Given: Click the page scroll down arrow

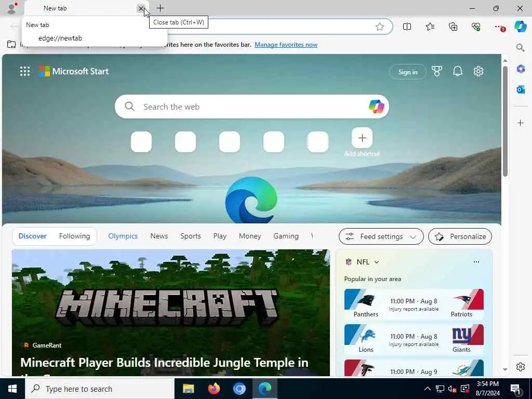Looking at the screenshot, I should (505, 369).
